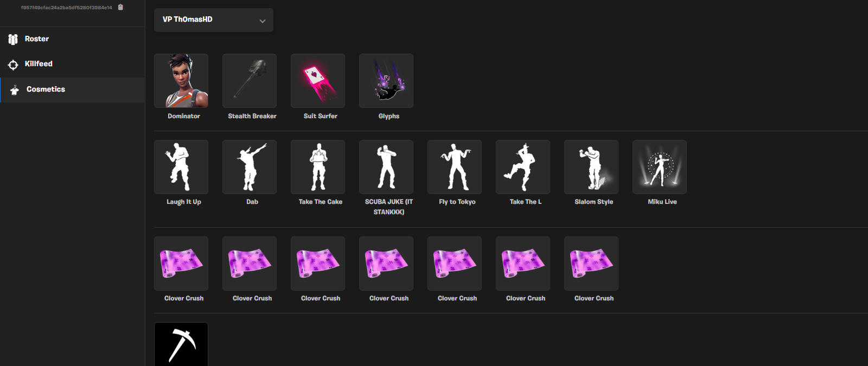Copy the session ID with clipboard icon

click(120, 7)
